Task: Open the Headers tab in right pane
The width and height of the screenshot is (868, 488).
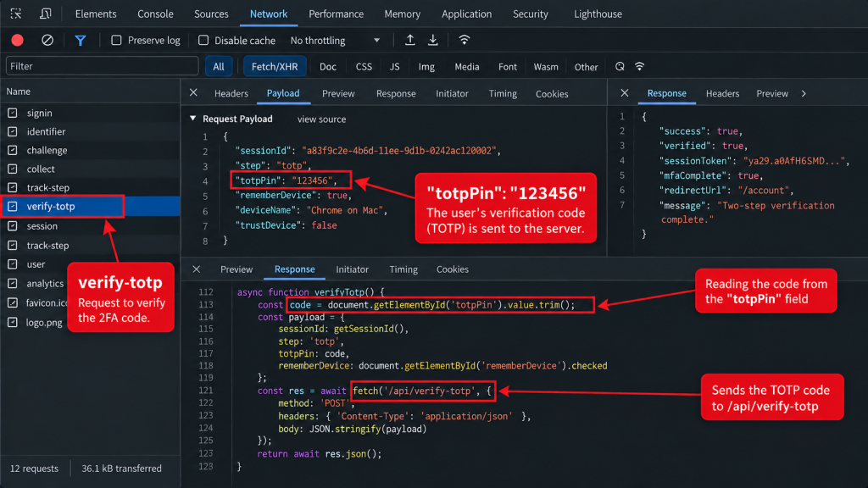Action: [722, 93]
